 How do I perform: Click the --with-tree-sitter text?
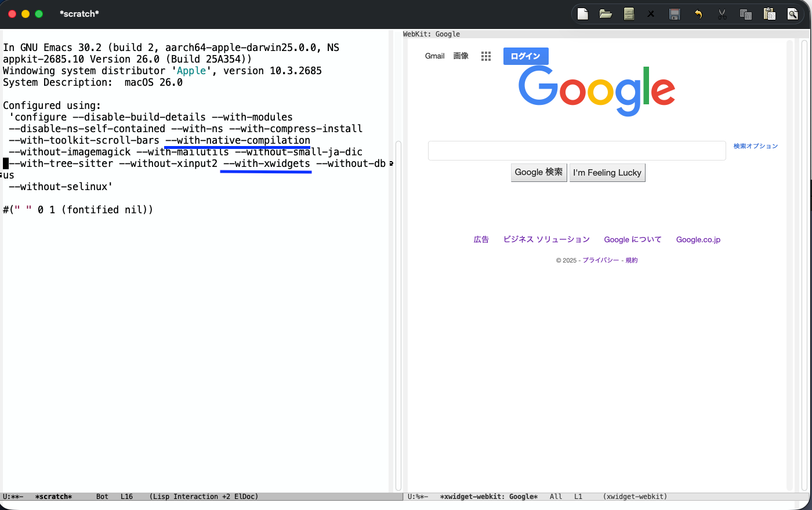[x=61, y=163]
